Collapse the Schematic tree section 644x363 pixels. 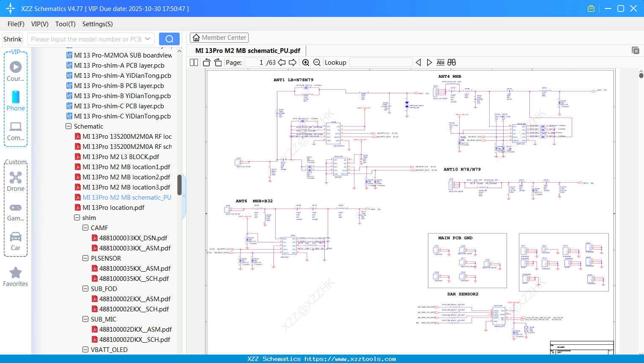(x=68, y=126)
